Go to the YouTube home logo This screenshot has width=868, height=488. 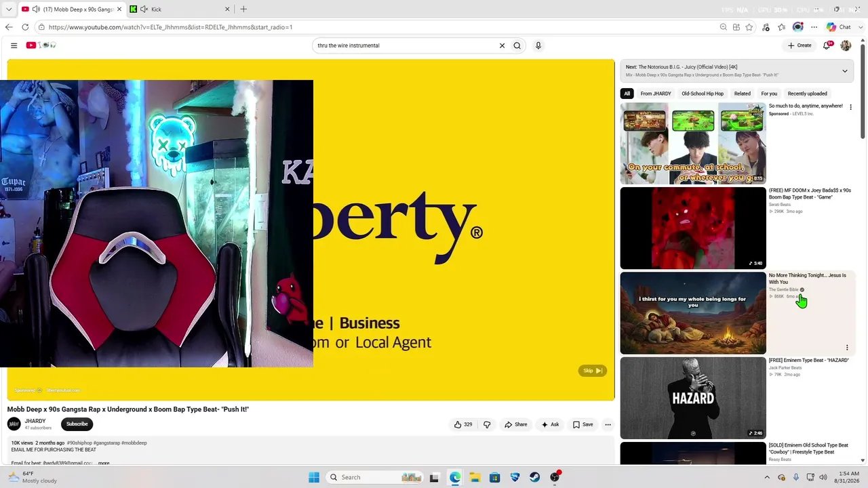click(x=41, y=45)
